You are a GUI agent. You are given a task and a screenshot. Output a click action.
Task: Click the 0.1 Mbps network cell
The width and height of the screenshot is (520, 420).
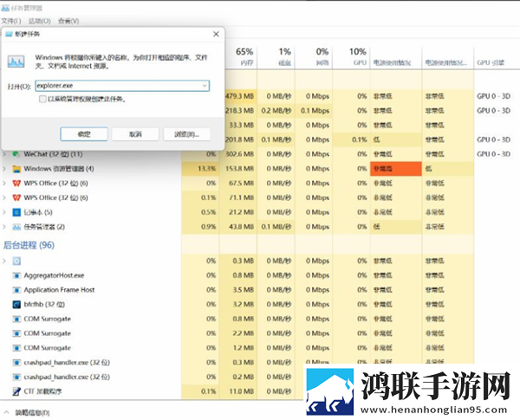coord(314,111)
